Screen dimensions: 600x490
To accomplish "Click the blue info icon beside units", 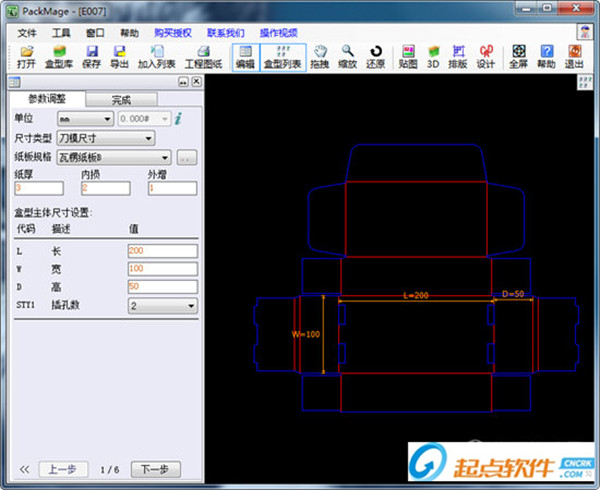I will click(x=178, y=118).
